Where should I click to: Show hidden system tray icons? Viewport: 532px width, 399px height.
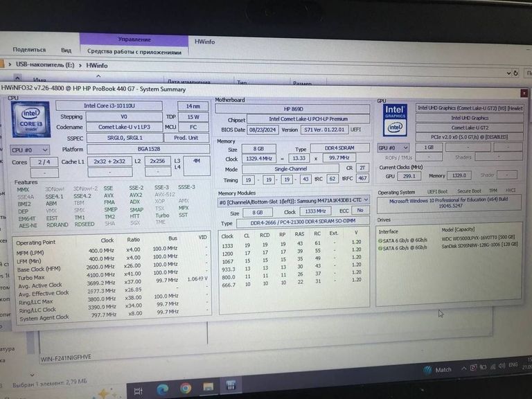click(463, 369)
